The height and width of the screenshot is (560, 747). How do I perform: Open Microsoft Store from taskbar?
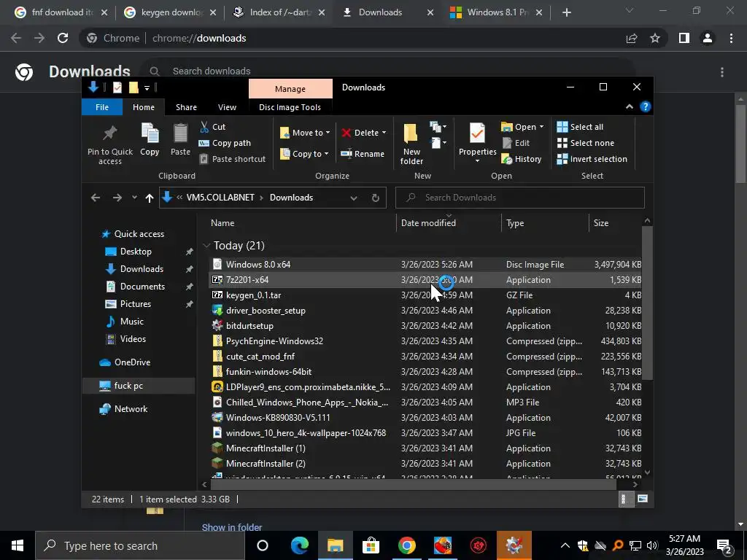(x=371, y=545)
